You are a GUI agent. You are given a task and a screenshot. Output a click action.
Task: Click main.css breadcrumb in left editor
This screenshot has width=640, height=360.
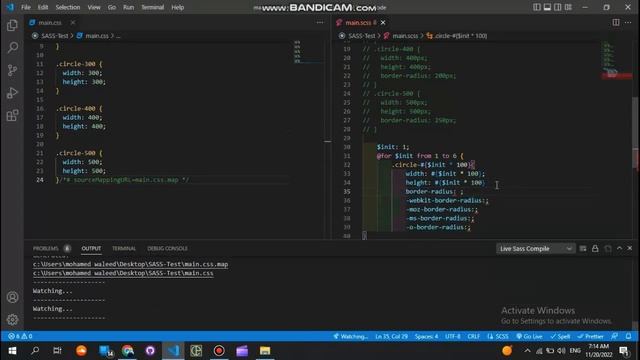tap(97, 36)
